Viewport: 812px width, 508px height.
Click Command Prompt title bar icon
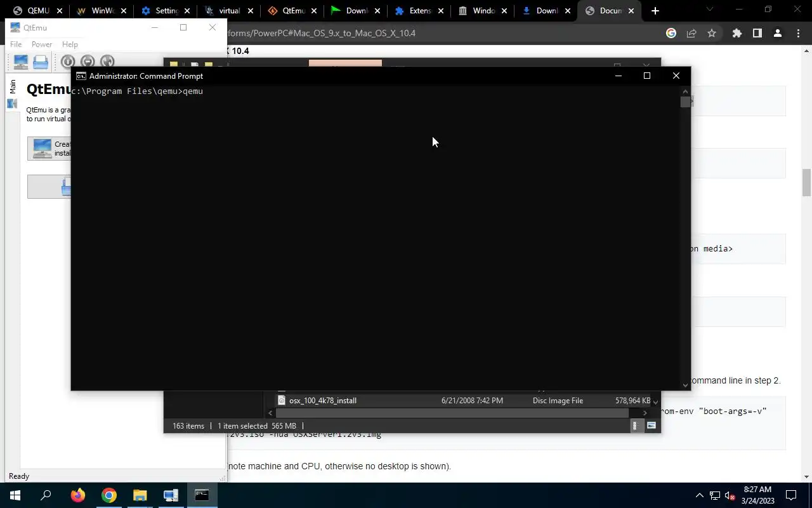(81, 76)
